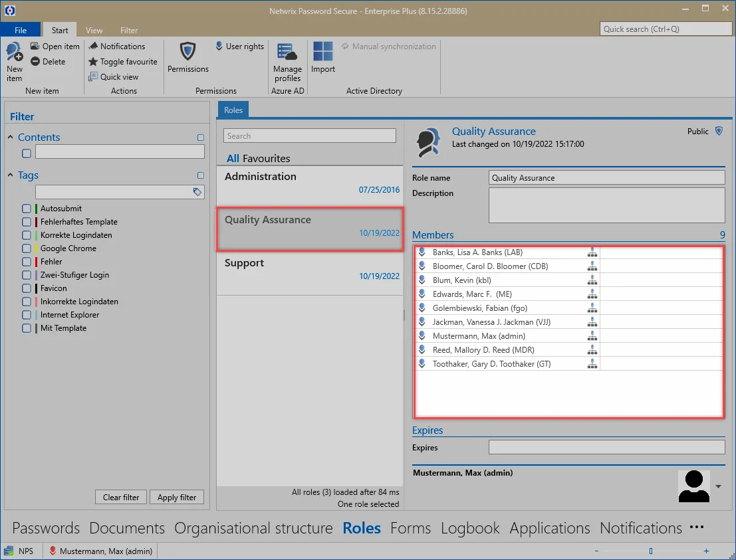Click the tag icon in the Tags field

tap(197, 191)
